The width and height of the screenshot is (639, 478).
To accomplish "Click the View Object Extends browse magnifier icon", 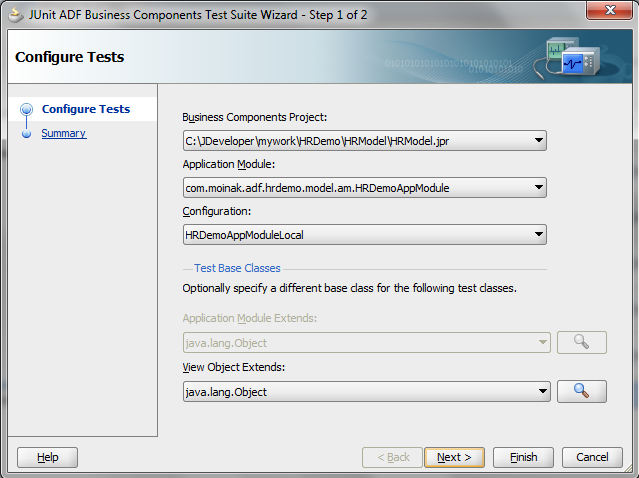I will click(581, 392).
